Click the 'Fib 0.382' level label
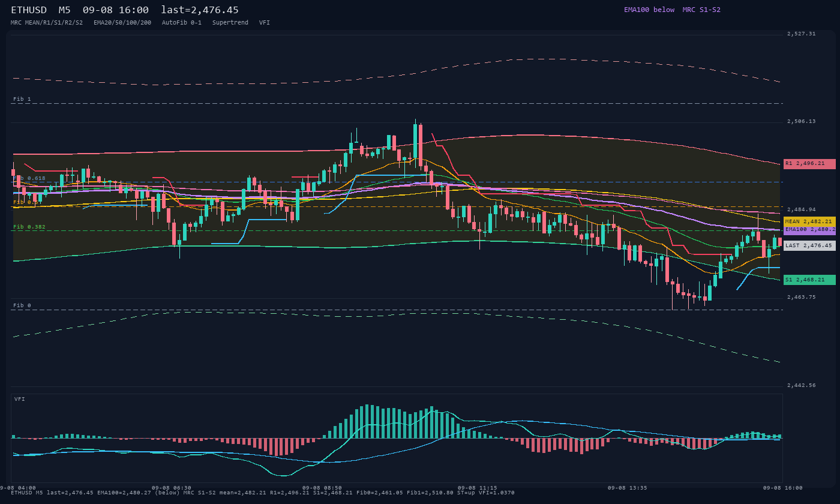Viewport: 840px width, 504px height. [29, 227]
